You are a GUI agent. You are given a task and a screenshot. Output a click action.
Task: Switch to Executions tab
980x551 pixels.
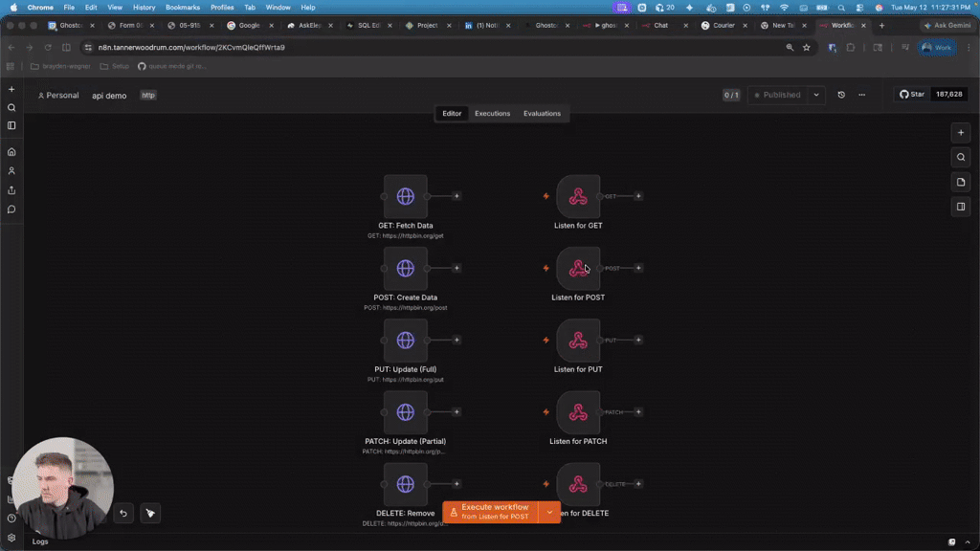[x=492, y=114]
